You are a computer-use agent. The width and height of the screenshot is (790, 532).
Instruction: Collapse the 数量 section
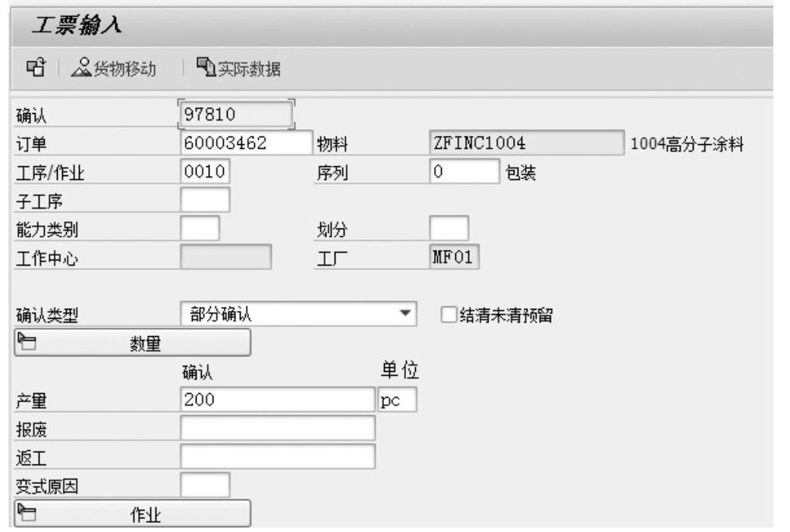click(133, 344)
